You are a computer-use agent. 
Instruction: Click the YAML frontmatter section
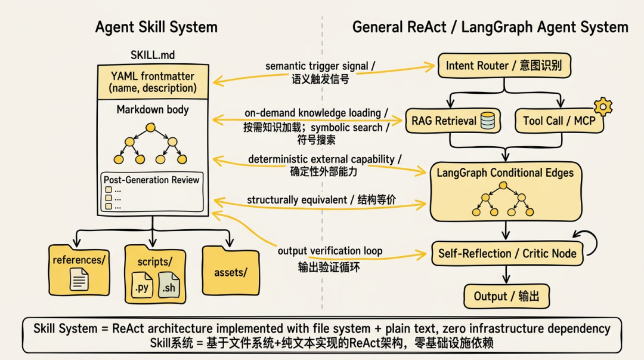(x=153, y=82)
